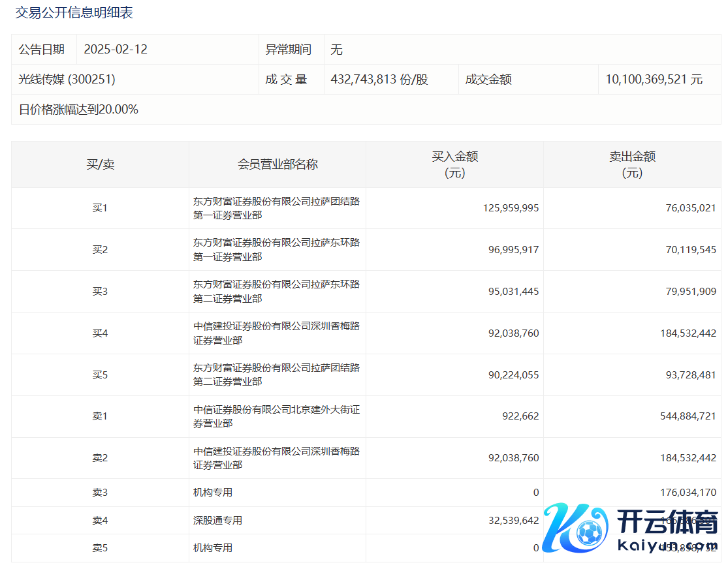728x567 pixels.
Task: Click the 会员营业部名称 column header
Action: pos(277,164)
